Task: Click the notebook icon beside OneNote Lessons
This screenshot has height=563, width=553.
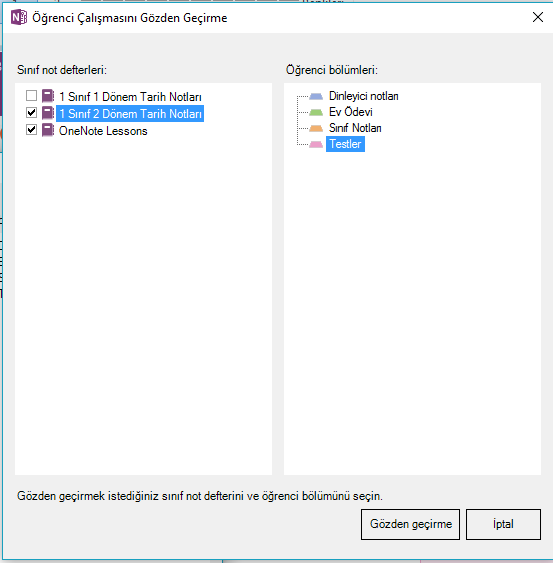Action: pos(48,130)
